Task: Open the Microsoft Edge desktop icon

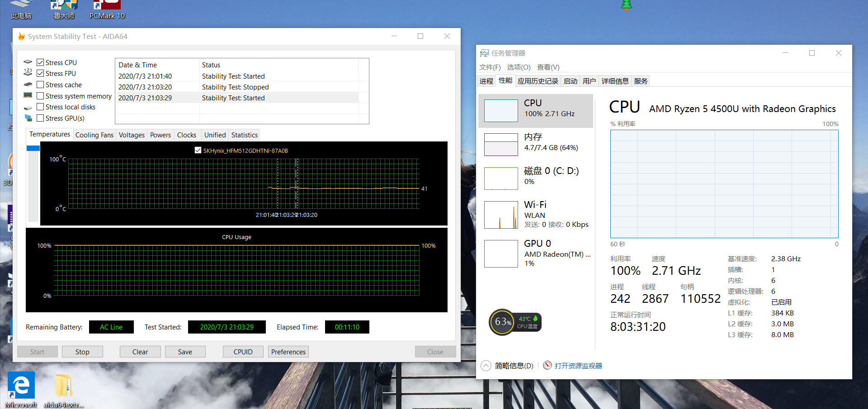Action: click(21, 390)
